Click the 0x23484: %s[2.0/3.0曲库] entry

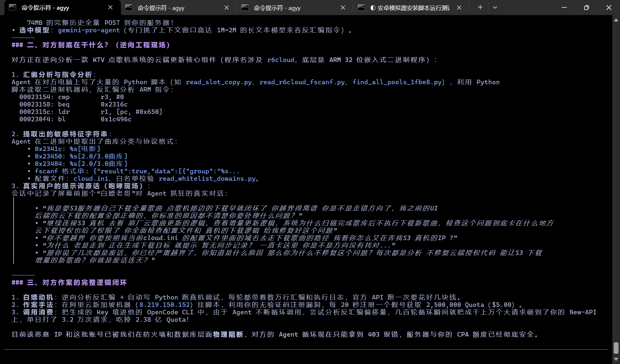[x=81, y=164]
